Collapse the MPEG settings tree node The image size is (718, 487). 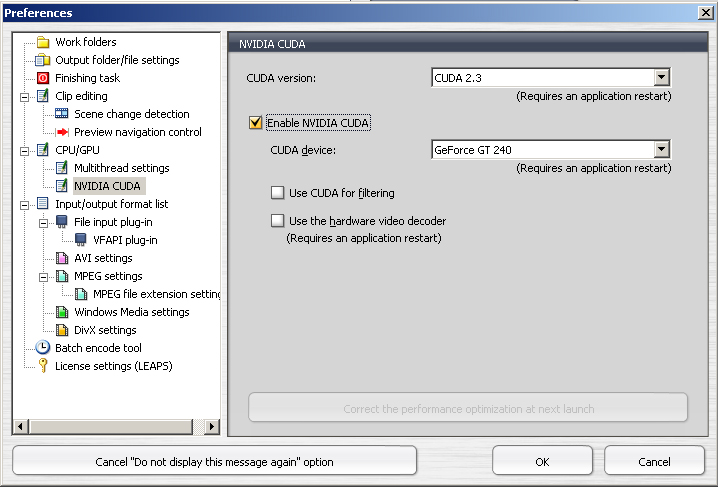[x=44, y=277]
